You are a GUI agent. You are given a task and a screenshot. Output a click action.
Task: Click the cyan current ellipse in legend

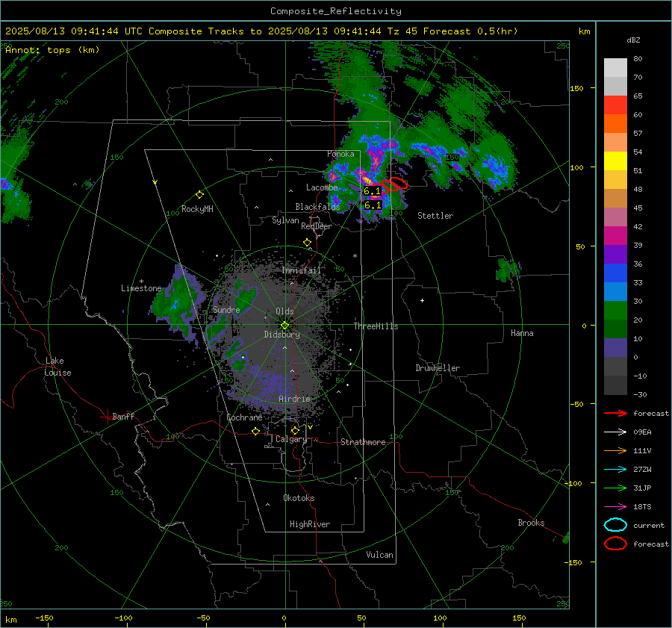(615, 525)
